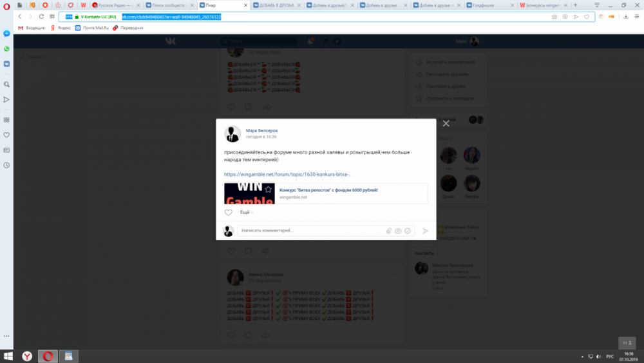
Task: Bookmark link preview with star icon
Action: [x=268, y=189]
